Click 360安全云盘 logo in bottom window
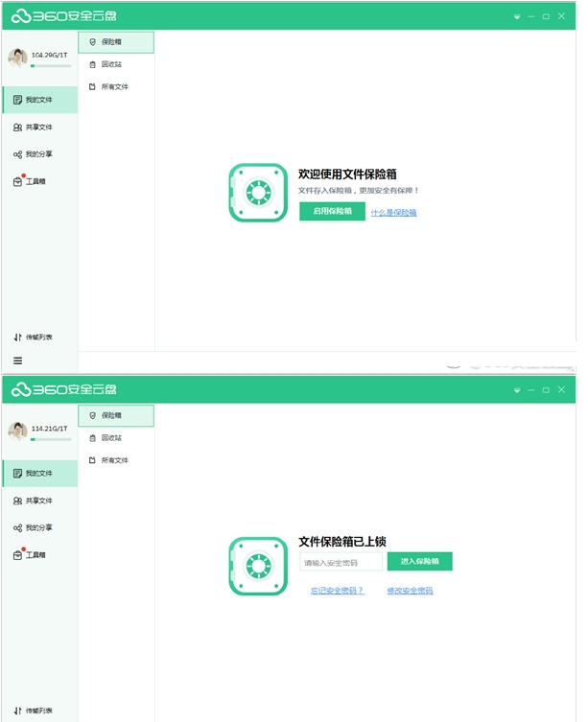 (63, 389)
